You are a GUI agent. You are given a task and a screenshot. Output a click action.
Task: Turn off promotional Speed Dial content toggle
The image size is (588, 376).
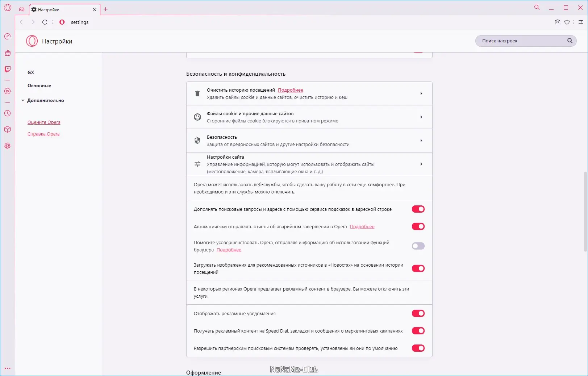pyautogui.click(x=418, y=331)
